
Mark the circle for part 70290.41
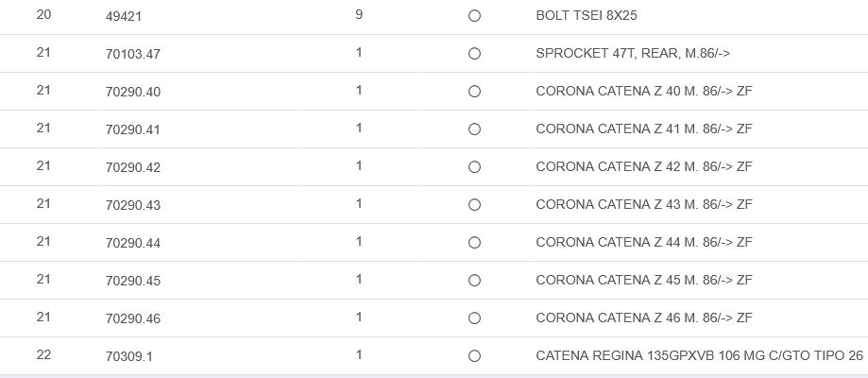click(474, 129)
